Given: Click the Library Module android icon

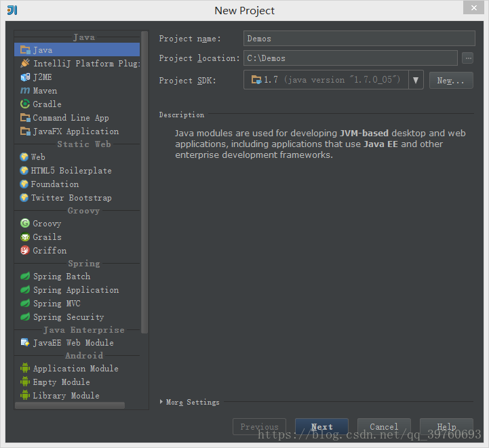Looking at the screenshot, I should coord(25,395).
